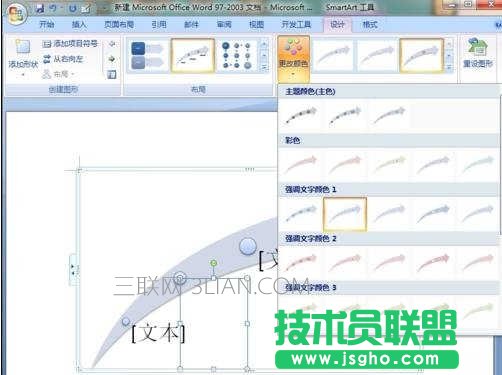Expand the 添加形状 dropdown arrow

[x=23, y=75]
